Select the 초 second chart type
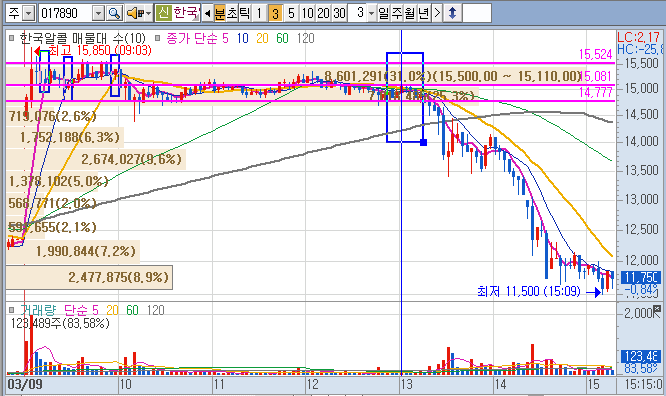666x396 pixels. click(232, 13)
